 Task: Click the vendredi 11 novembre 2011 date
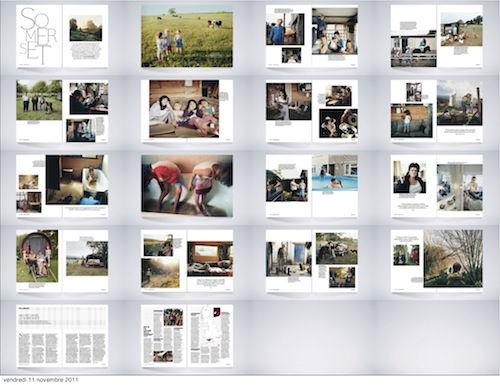point(41,380)
